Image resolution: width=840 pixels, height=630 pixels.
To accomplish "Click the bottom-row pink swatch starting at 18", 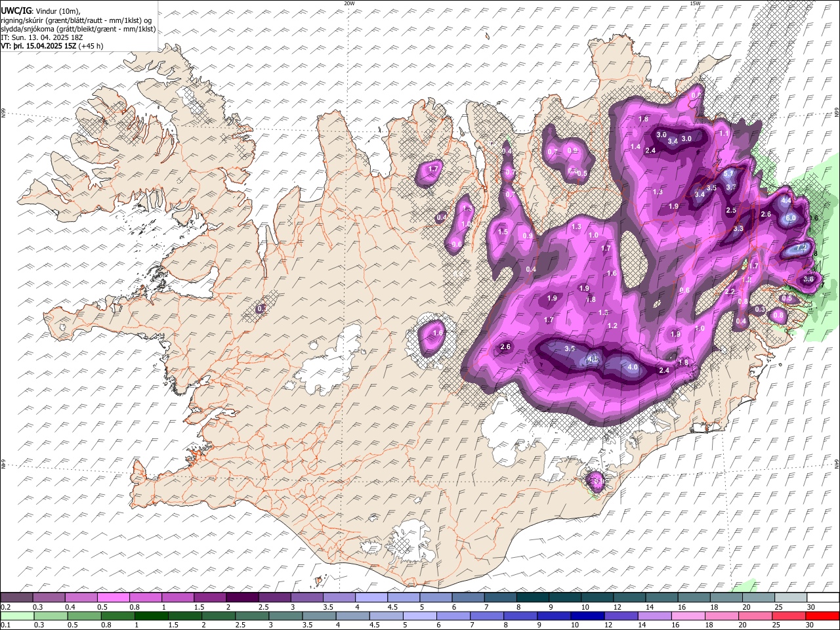I will [x=721, y=616].
